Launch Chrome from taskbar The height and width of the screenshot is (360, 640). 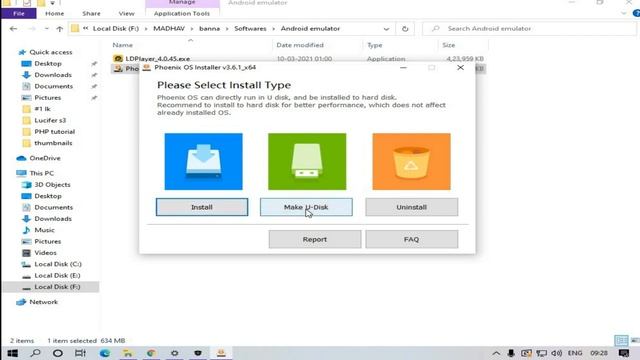(151, 353)
